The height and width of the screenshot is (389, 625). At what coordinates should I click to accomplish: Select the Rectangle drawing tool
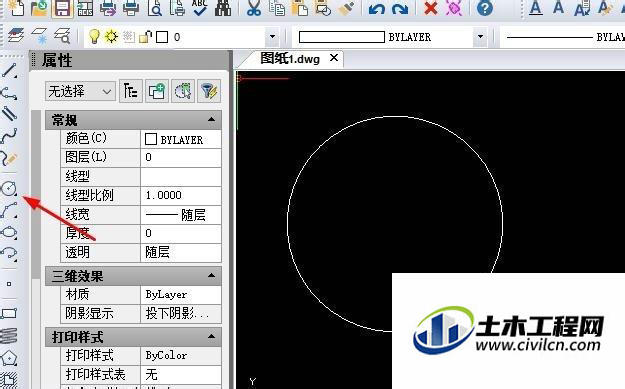9,313
